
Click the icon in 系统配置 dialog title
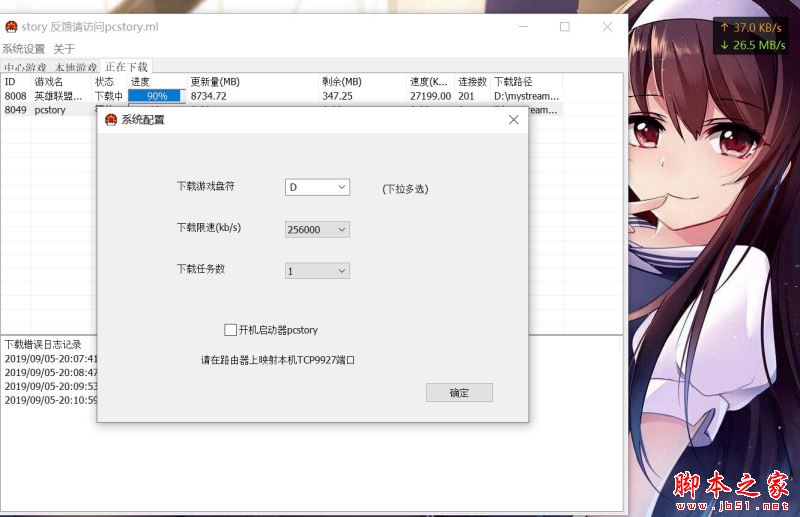111,120
